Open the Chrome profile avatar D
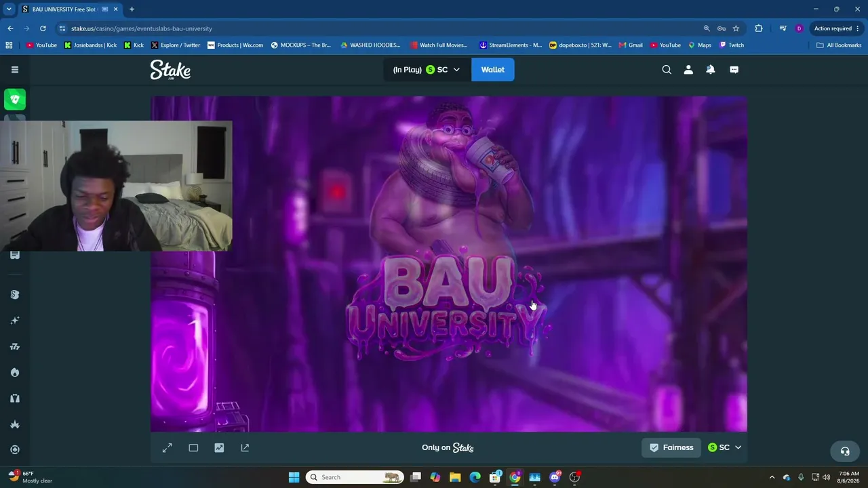 [799, 28]
